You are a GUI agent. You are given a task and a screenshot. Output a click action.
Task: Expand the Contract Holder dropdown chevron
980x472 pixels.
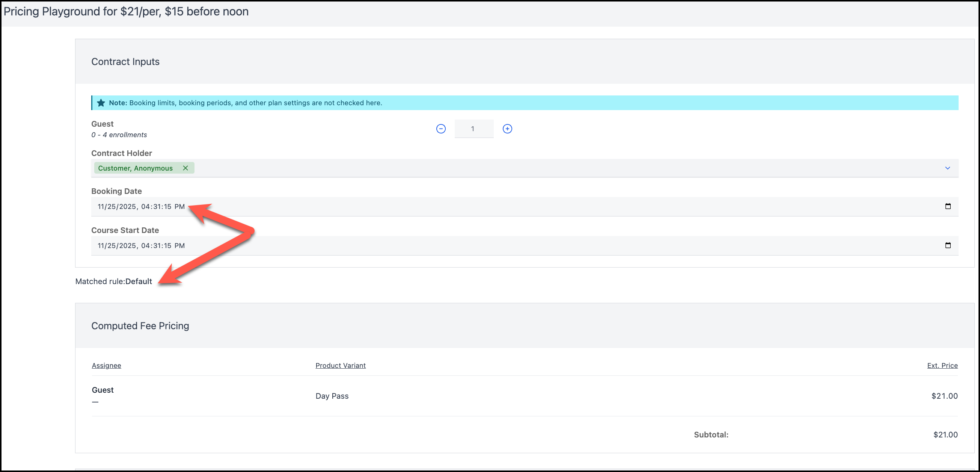click(x=947, y=168)
